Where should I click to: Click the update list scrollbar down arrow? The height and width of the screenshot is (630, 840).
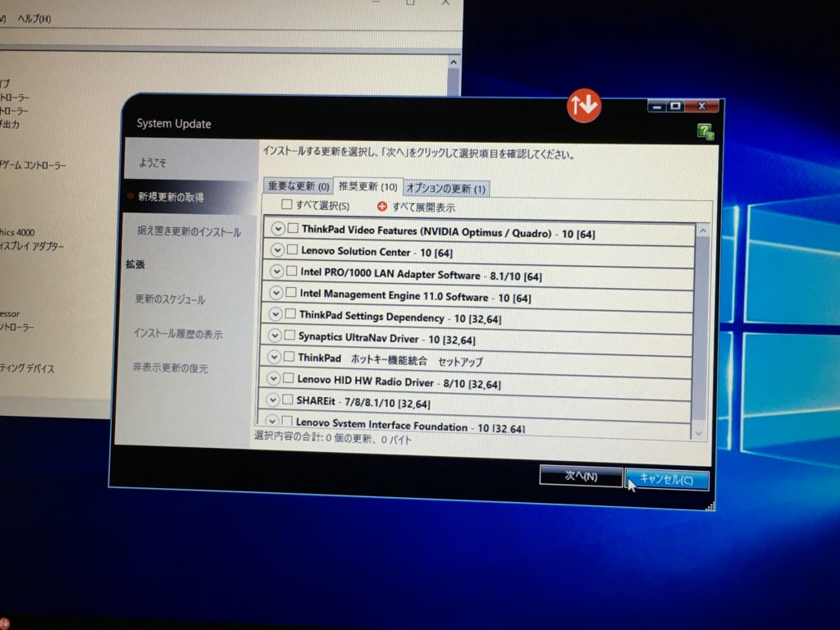coord(699,433)
